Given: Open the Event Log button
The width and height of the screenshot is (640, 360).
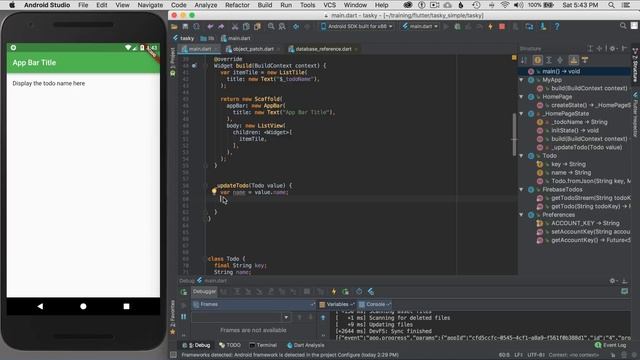Looking at the screenshot, I should [x=610, y=345].
